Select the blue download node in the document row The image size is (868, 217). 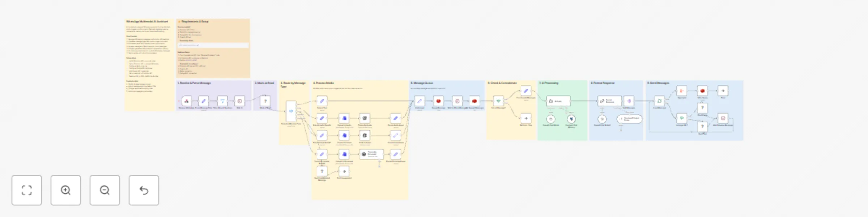[x=344, y=154]
